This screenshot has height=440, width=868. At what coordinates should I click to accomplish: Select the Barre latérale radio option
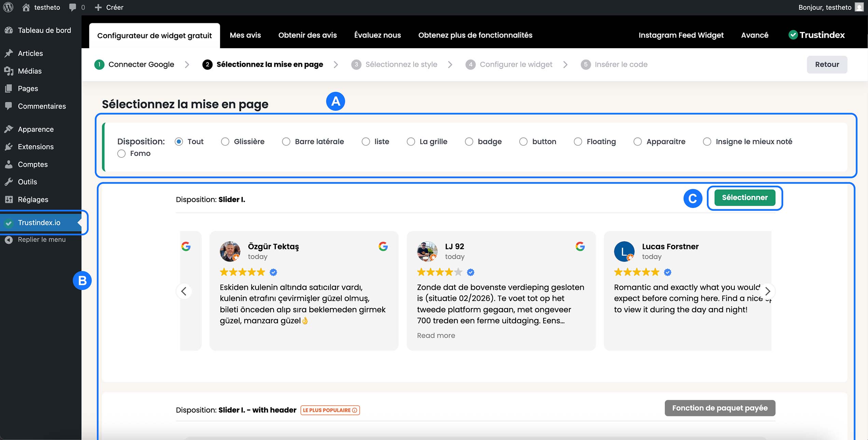tap(286, 142)
